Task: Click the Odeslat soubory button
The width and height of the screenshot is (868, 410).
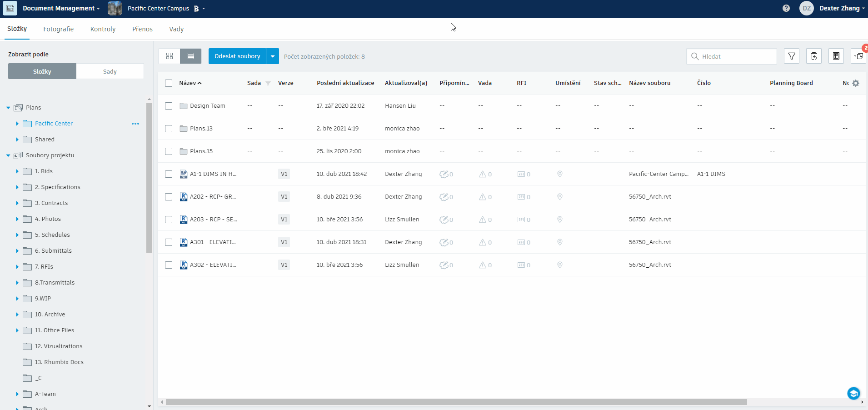Action: [237, 56]
